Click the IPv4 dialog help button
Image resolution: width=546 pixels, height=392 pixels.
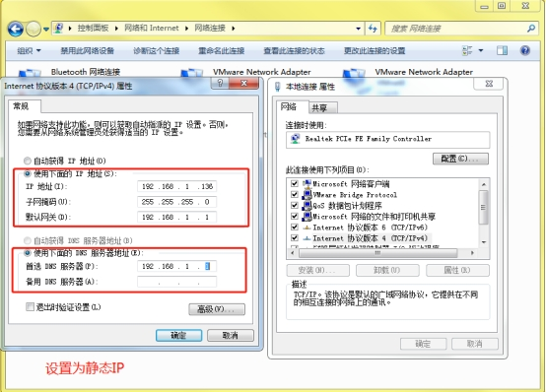coord(220,83)
